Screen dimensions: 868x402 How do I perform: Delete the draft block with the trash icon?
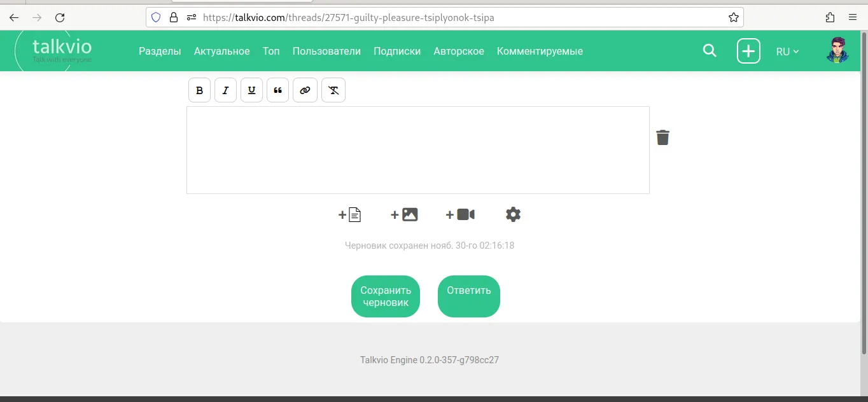(662, 137)
